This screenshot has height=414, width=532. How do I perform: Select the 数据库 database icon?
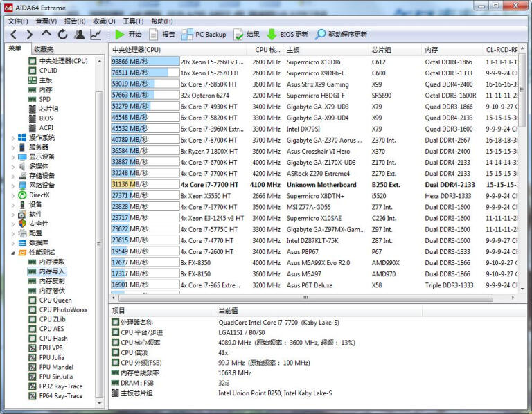coord(22,243)
